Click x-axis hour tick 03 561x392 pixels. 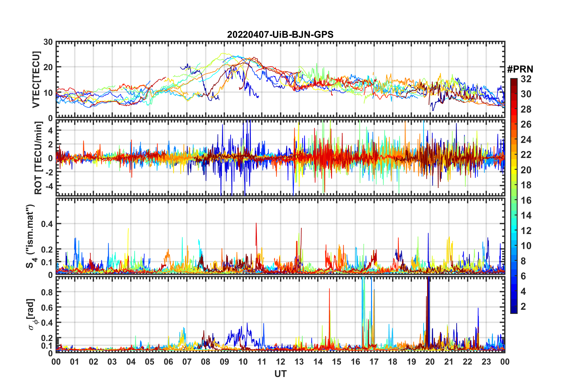click(112, 362)
